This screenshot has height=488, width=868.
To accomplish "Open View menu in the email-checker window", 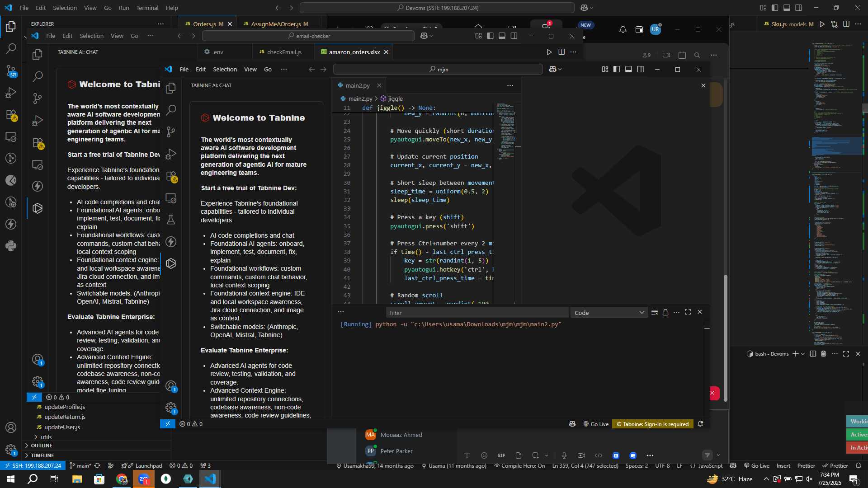I will 117,36.
